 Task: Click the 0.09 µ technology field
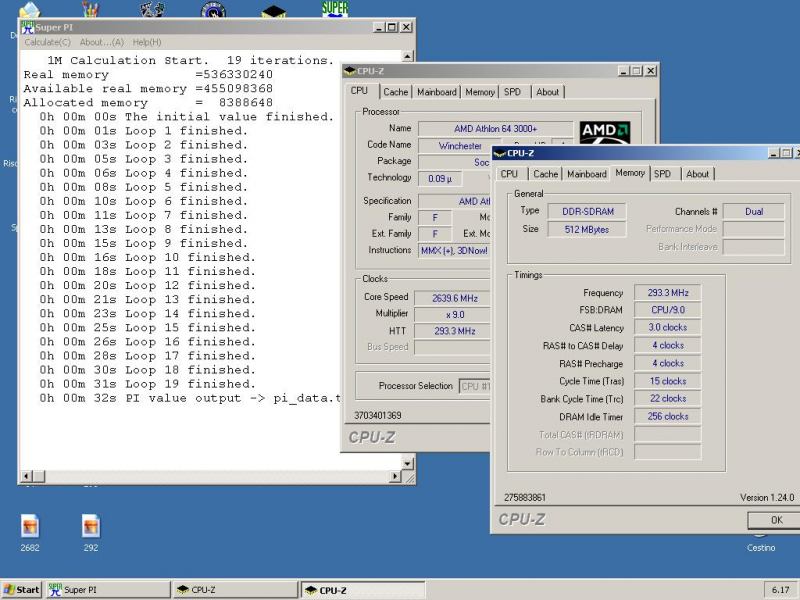click(x=440, y=179)
